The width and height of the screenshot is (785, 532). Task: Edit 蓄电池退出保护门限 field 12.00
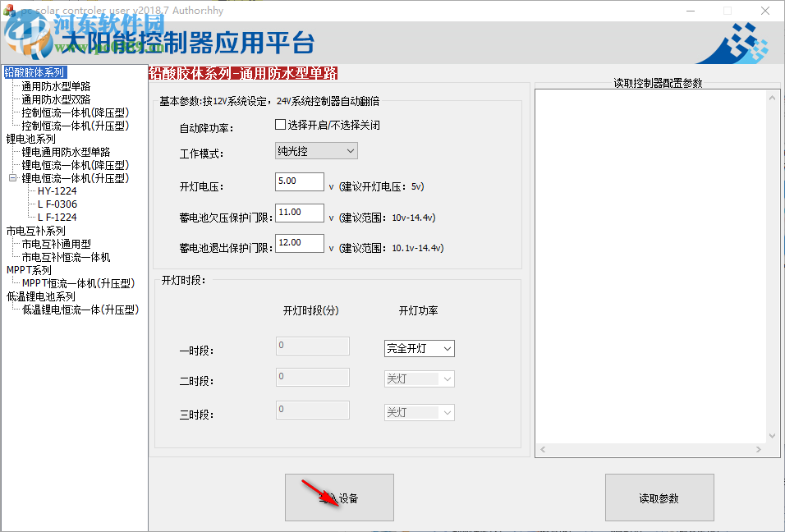[300, 243]
